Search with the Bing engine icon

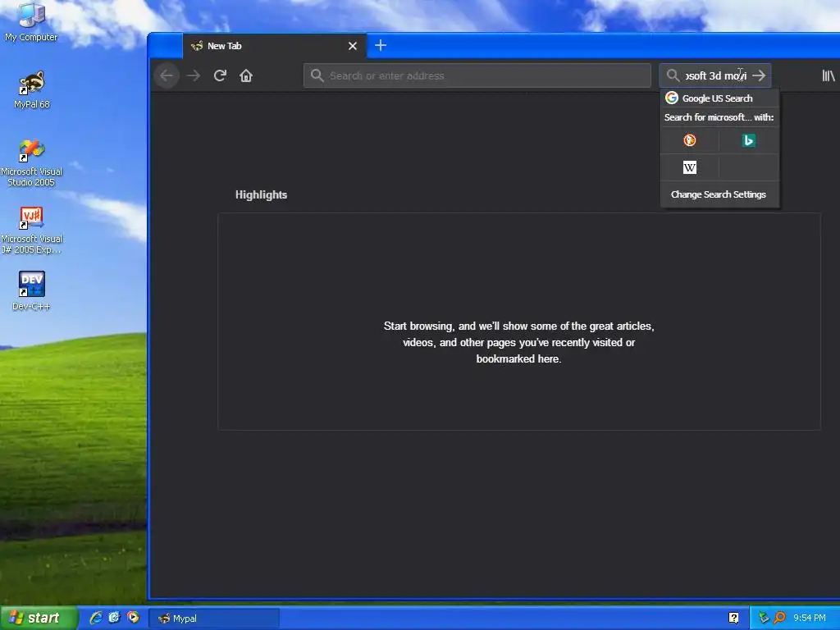point(748,140)
